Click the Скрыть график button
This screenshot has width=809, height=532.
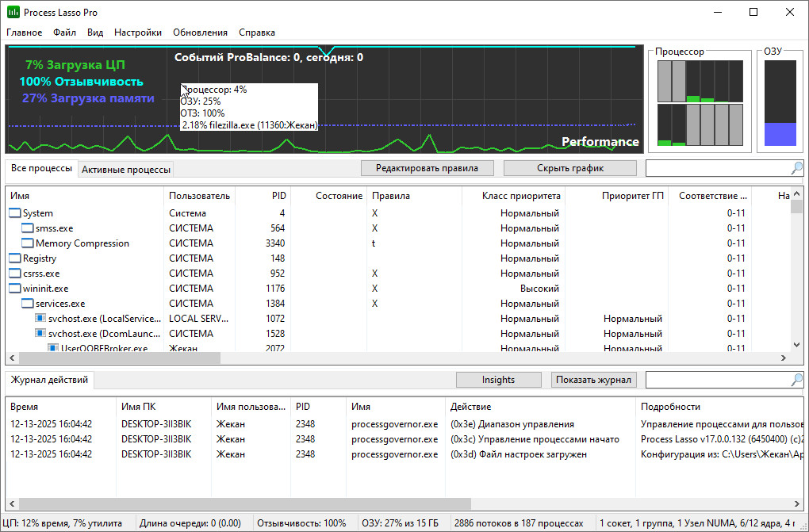click(x=569, y=168)
